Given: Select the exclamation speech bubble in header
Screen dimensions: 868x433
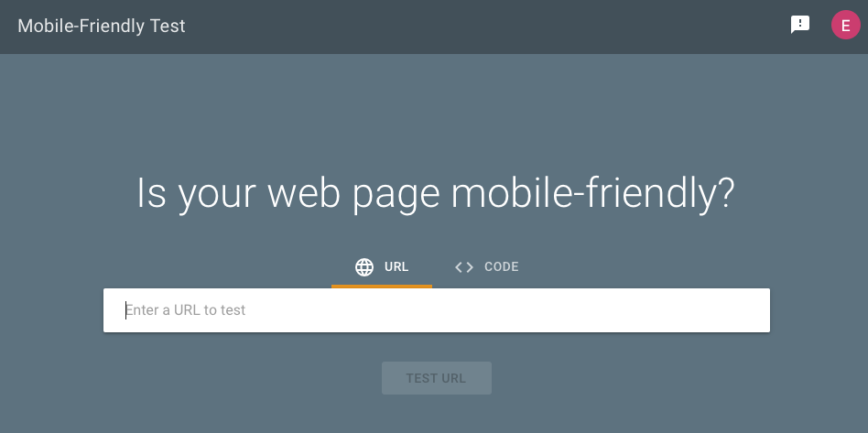Looking at the screenshot, I should click(800, 25).
